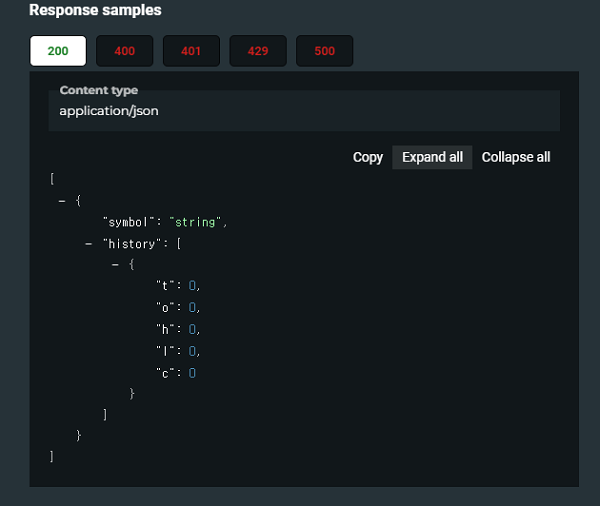Viewport: 600px width, 506px height.
Task: Collapse the object inside history array
Action: (115, 265)
